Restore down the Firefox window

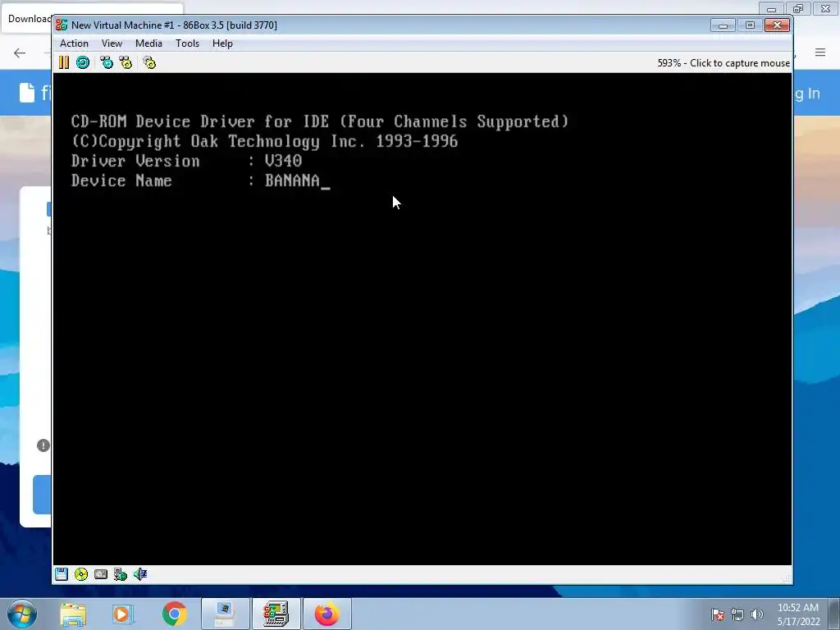click(x=798, y=8)
